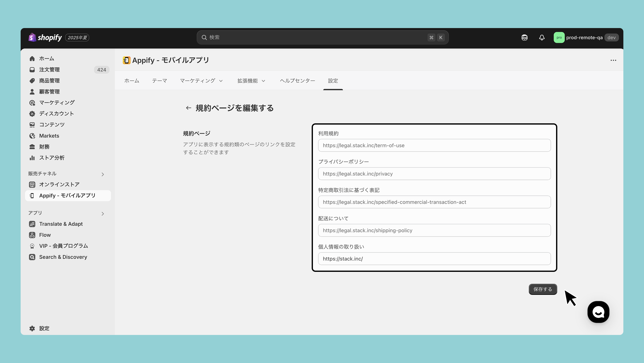This screenshot has height=363, width=644.
Task: Expand the 拡張機能 dropdown tab
Action: coord(251,81)
